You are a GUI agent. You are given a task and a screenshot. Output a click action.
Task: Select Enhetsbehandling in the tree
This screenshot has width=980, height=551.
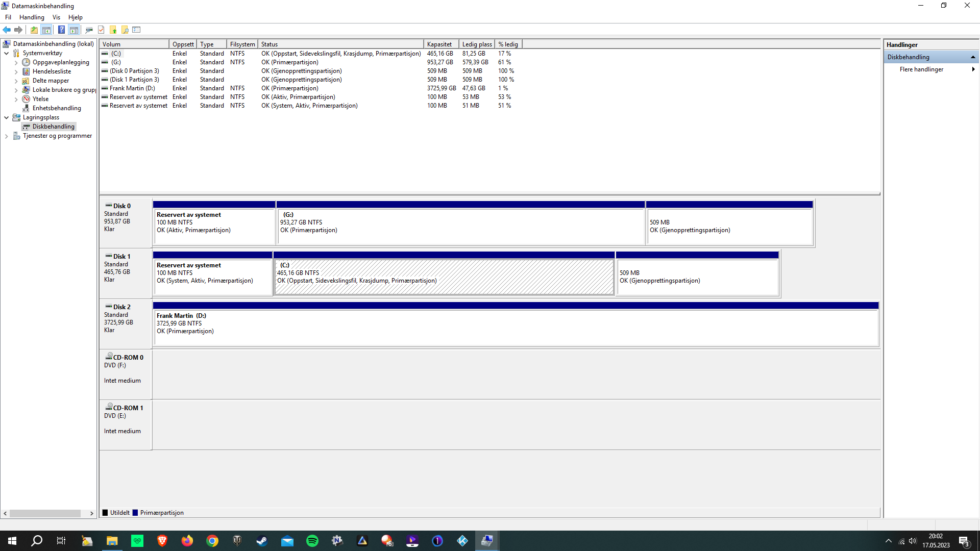click(x=57, y=108)
